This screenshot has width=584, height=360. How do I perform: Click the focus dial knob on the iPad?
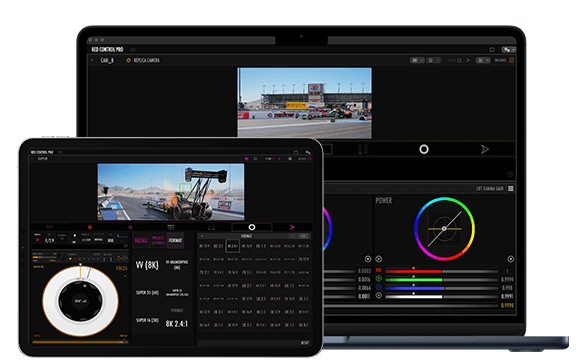click(x=80, y=300)
